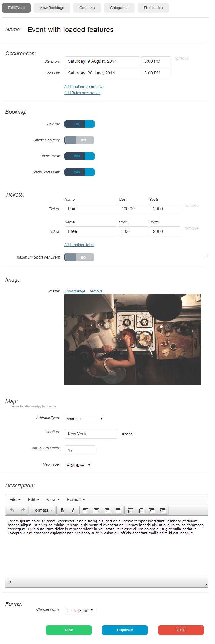215x644 pixels.
Task: Align description text to center
Action: (x=96, y=510)
